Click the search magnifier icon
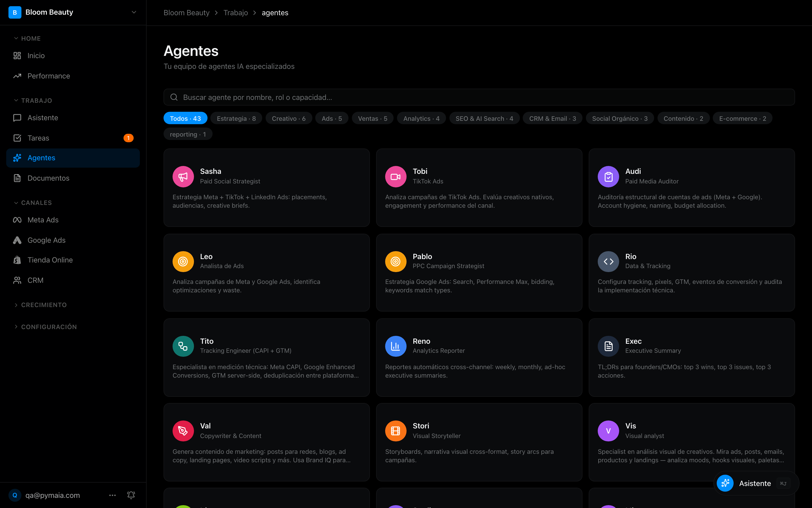 pos(174,97)
